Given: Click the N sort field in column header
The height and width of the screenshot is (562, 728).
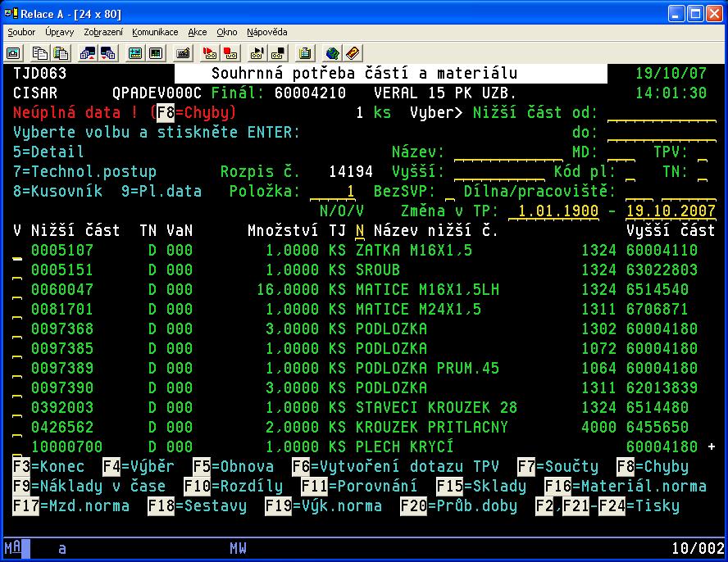Looking at the screenshot, I should point(360,231).
